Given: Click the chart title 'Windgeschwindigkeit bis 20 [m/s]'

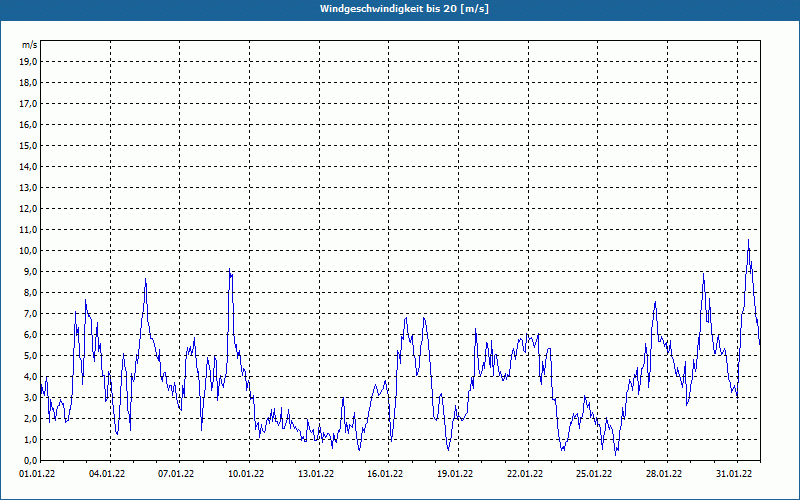Looking at the screenshot, I should [x=404, y=9].
